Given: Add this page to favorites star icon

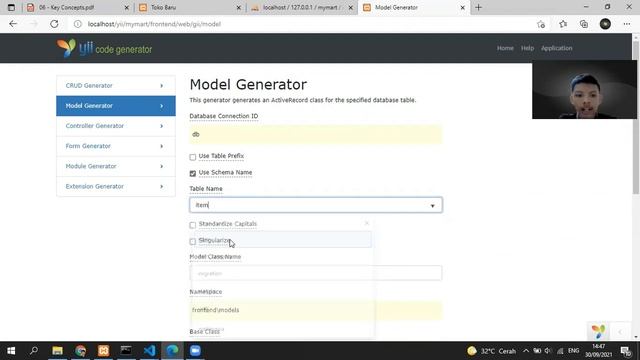Looking at the screenshot, I should tap(541, 24).
